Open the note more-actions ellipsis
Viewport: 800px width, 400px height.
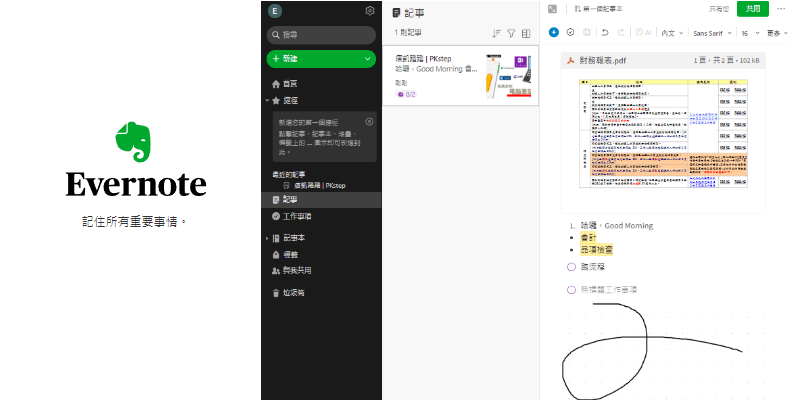pyautogui.click(x=781, y=9)
